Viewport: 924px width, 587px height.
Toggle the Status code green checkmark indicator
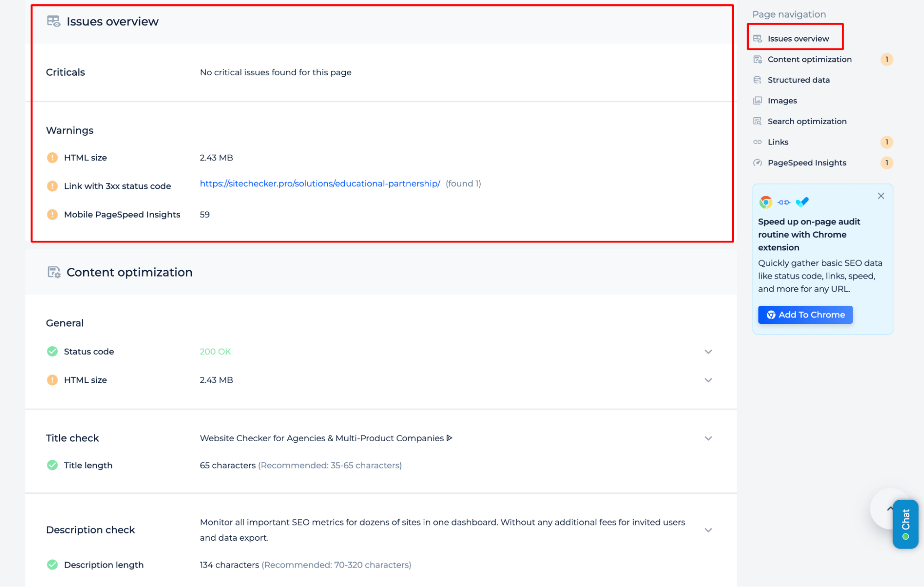click(x=51, y=351)
